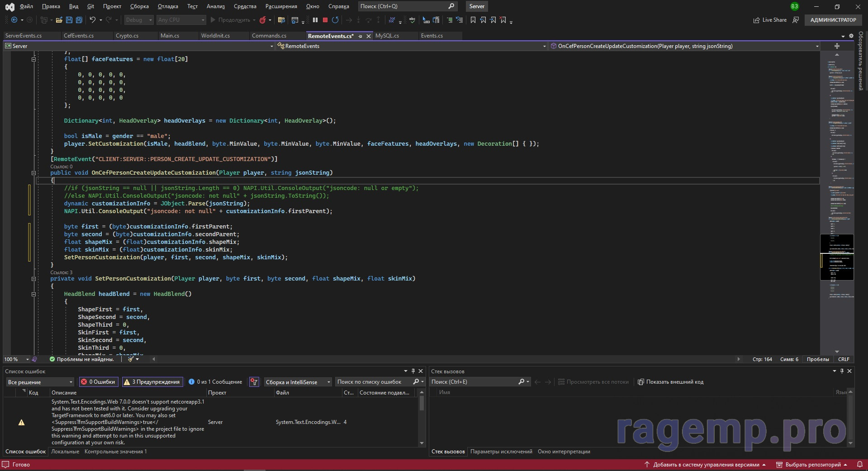Open the 100 % zoom dropdown
This screenshot has height=471, width=868.
[x=16, y=359]
